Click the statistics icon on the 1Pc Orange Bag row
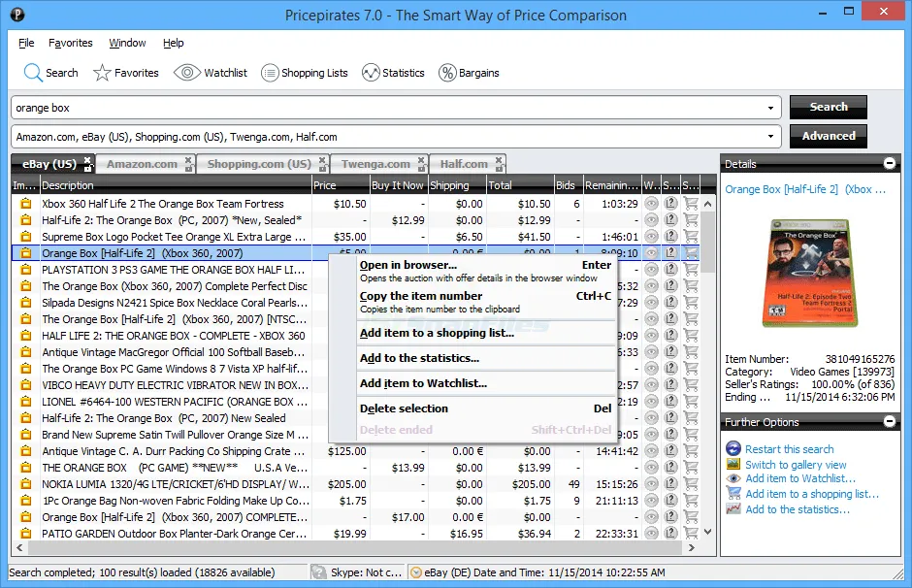Viewport: 912px width, 588px height. [x=670, y=500]
